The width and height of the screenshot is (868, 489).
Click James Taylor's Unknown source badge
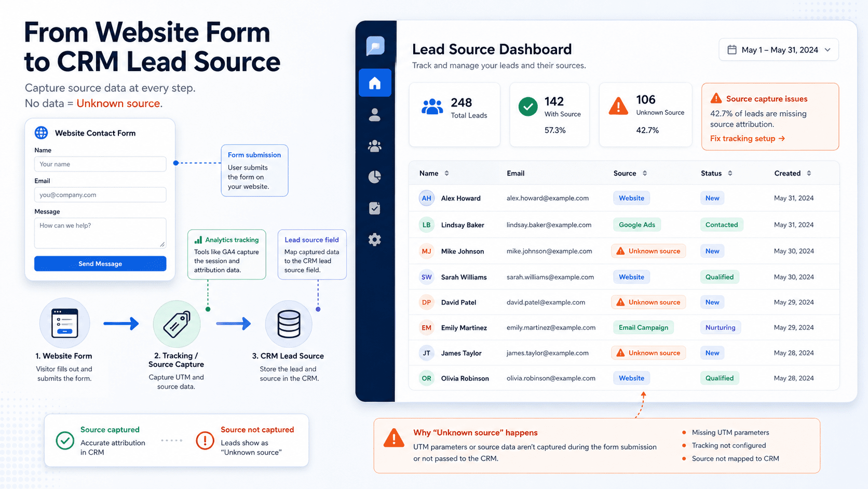click(648, 353)
